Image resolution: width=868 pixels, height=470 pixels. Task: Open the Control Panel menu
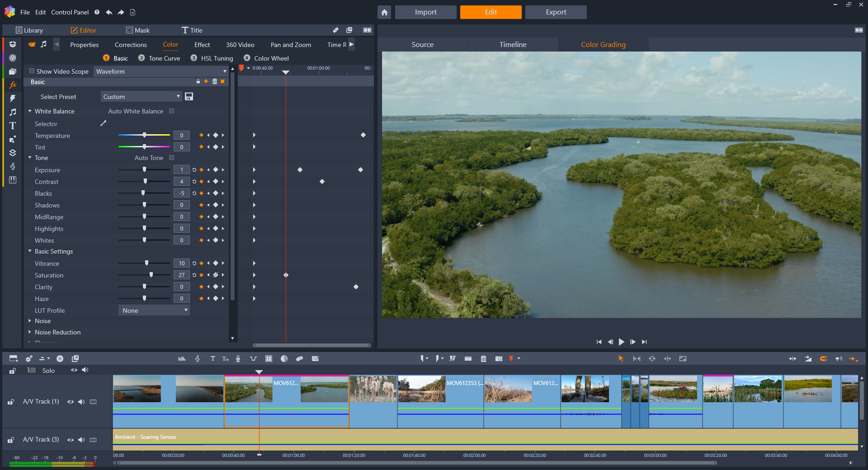[70, 12]
